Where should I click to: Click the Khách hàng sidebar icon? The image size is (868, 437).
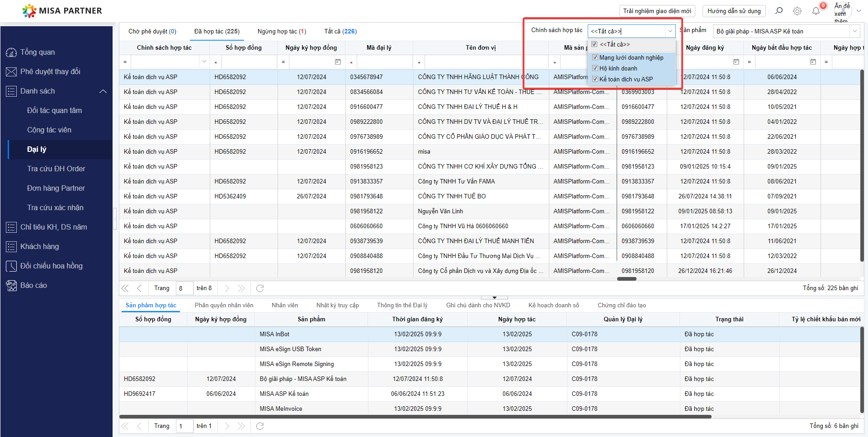(11, 247)
